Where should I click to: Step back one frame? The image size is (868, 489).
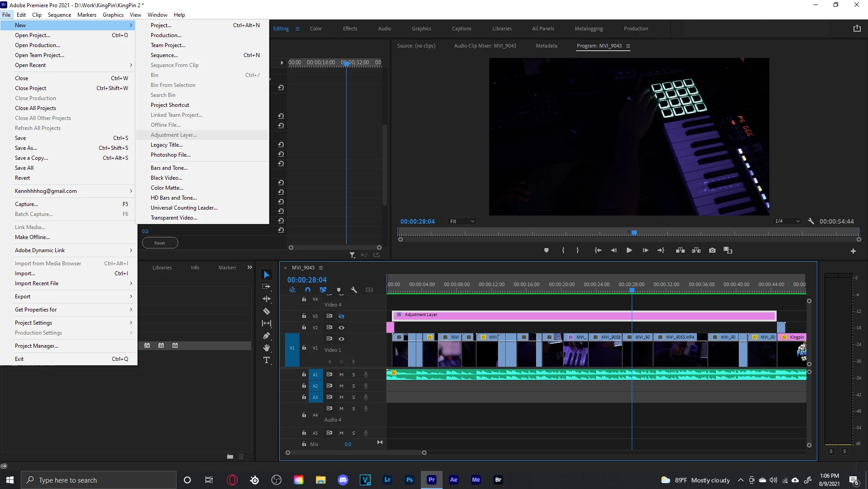click(x=614, y=250)
